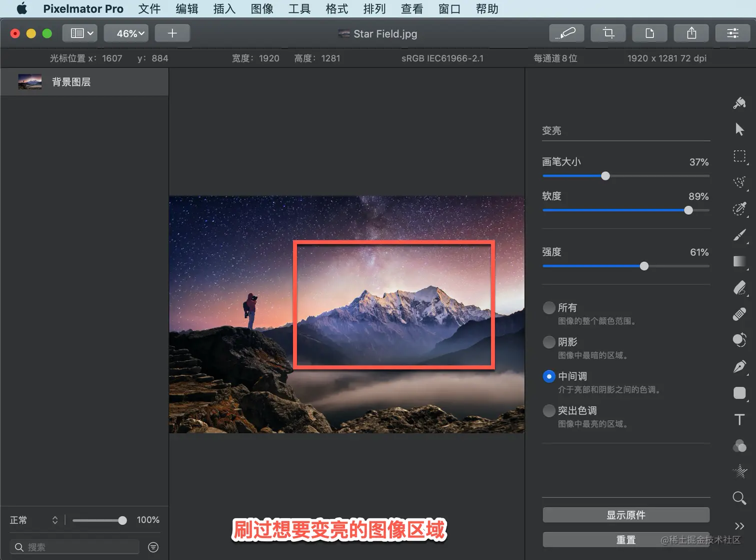The width and height of the screenshot is (756, 560).
Task: Click the sRGB IEC61966-2.1 color profile text
Action: pyautogui.click(x=442, y=58)
